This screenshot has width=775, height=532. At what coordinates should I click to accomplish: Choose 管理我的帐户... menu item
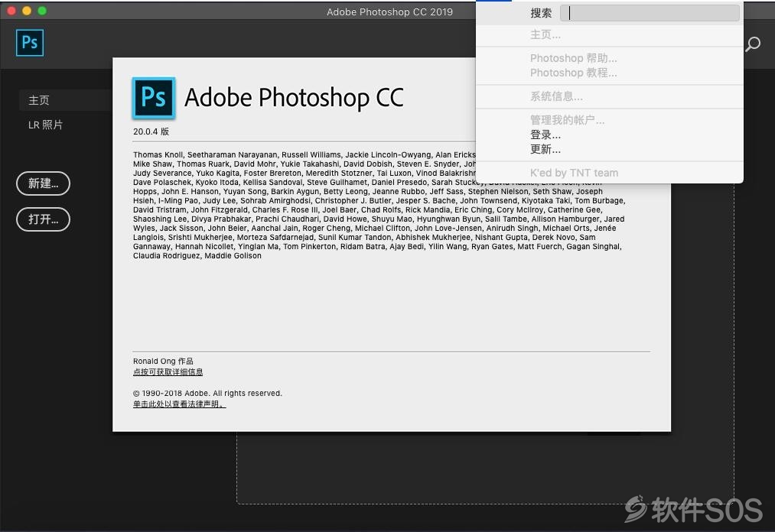610,120
